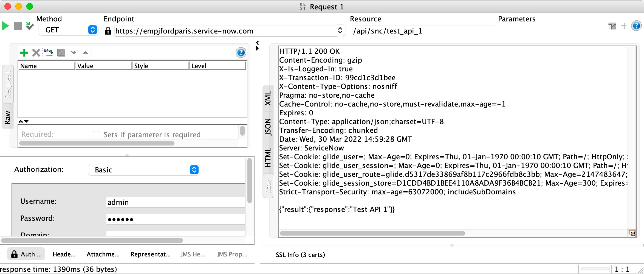This screenshot has width=644, height=274.
Task: Click the SSL lock icon beside the endpoint
Action: tap(108, 31)
